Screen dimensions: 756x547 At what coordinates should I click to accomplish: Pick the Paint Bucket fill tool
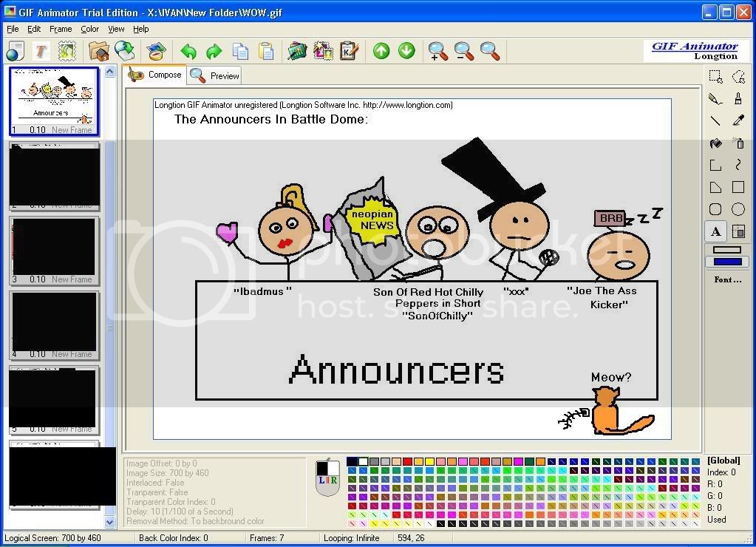715,143
